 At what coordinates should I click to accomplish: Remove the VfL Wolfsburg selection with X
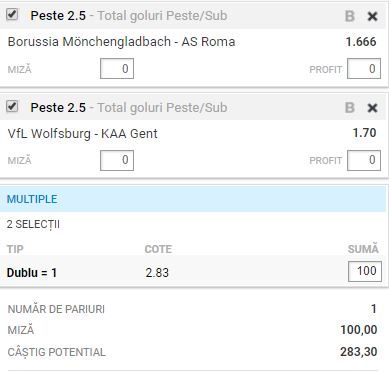coord(372,108)
